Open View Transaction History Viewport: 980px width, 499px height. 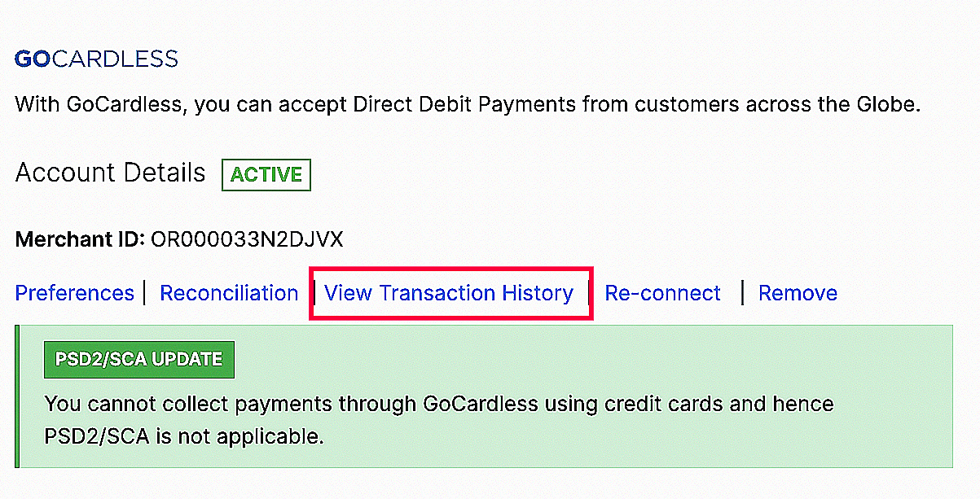[450, 292]
